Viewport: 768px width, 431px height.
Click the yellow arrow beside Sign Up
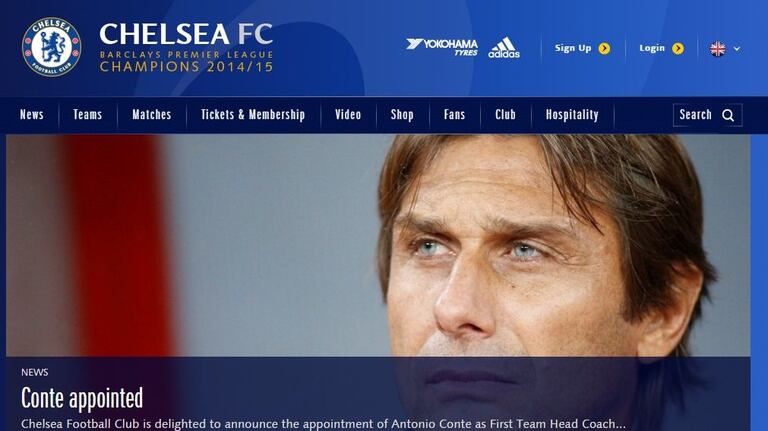tap(604, 48)
